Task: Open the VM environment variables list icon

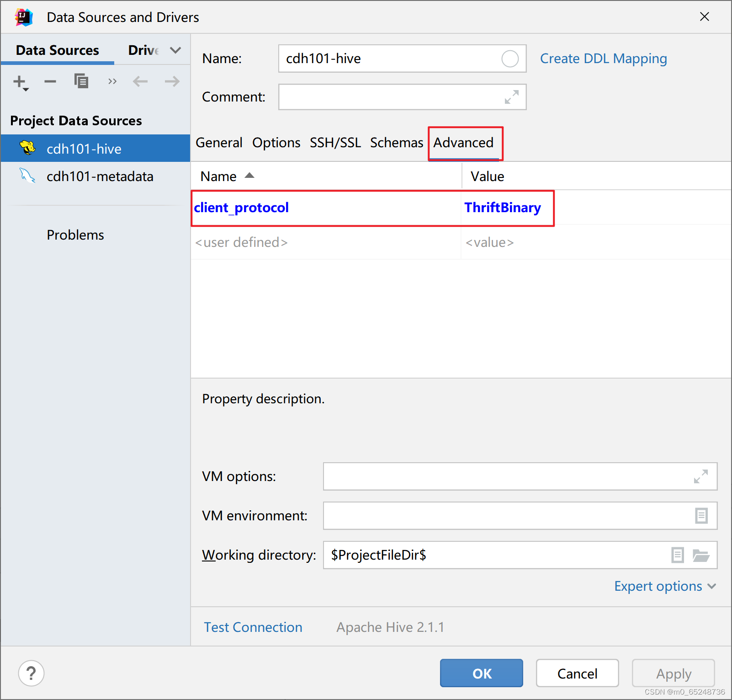Action: pyautogui.click(x=701, y=516)
